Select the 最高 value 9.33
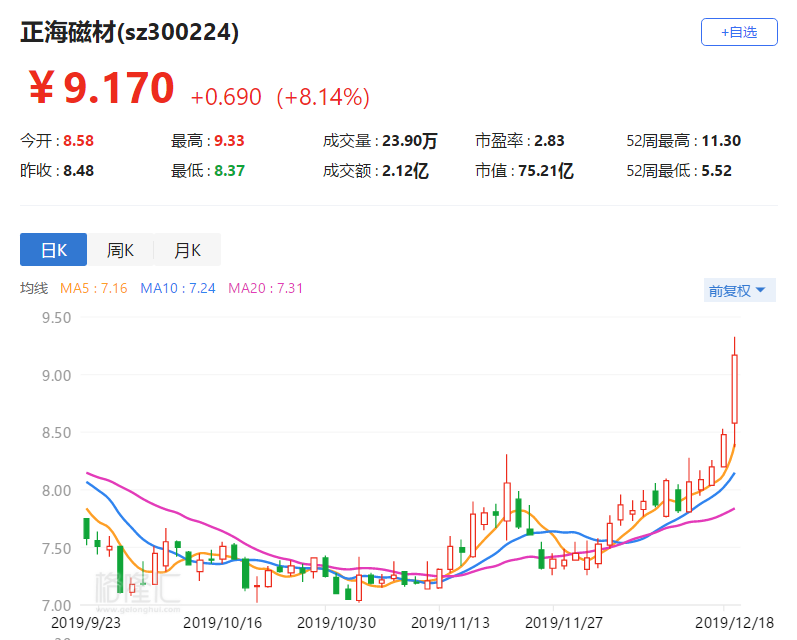The width and height of the screenshot is (797, 640). click(x=229, y=141)
